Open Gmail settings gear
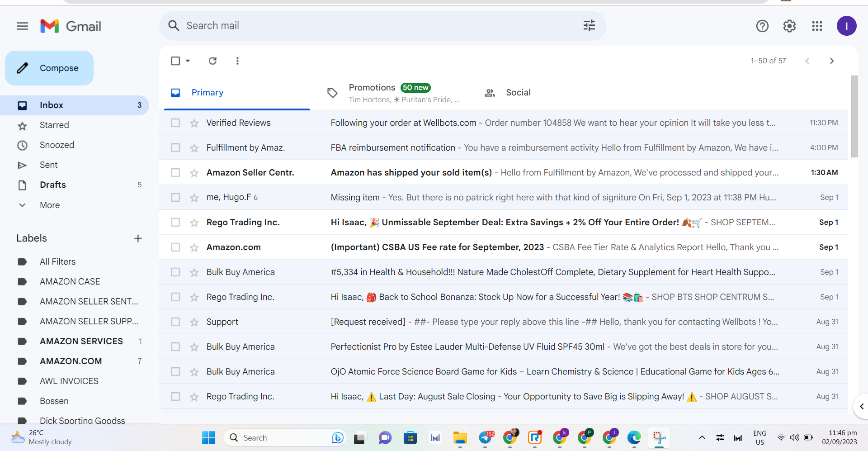The image size is (868, 451). [x=789, y=26]
